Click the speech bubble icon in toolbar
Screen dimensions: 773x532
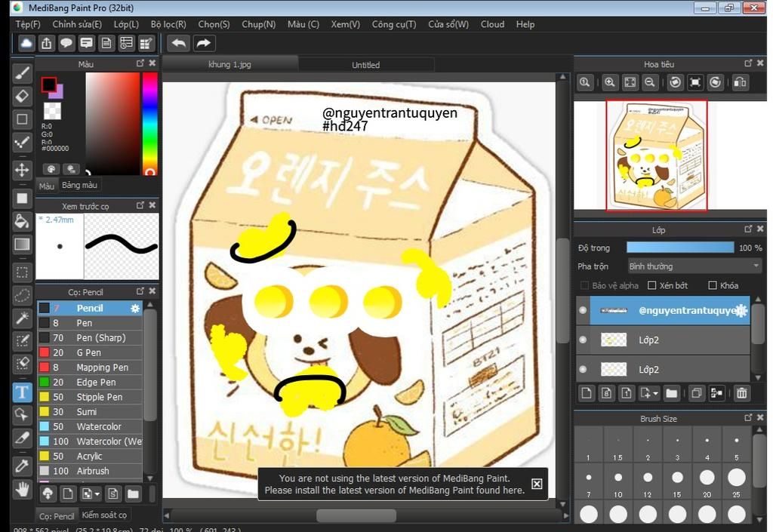point(66,43)
